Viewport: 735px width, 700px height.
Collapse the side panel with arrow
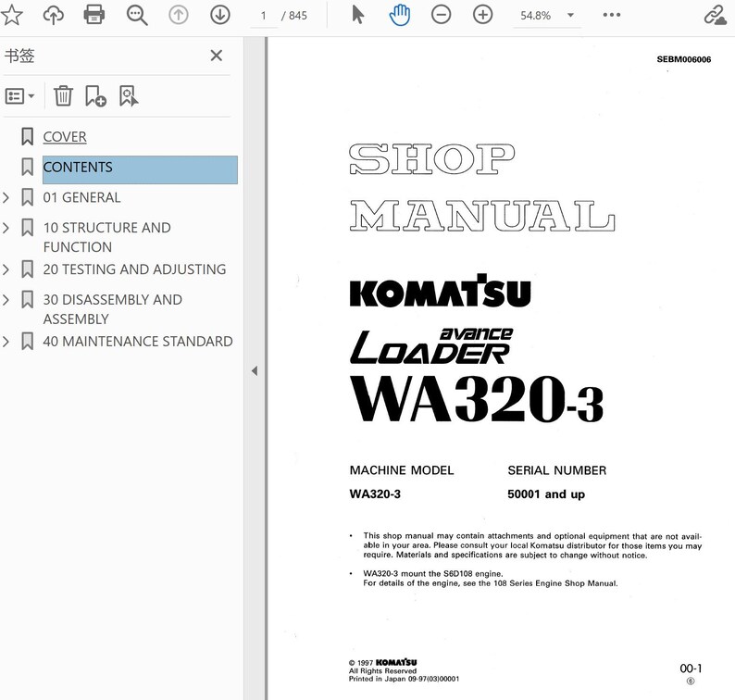(x=255, y=371)
